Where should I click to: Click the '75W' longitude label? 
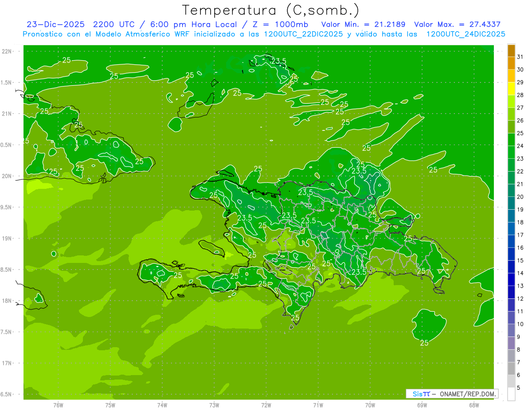pyautogui.click(x=110, y=405)
